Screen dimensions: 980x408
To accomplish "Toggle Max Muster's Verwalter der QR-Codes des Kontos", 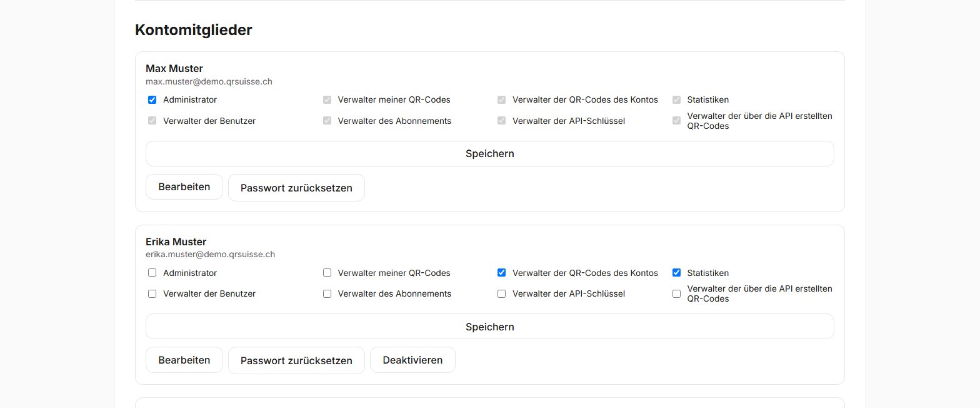I will [x=501, y=99].
